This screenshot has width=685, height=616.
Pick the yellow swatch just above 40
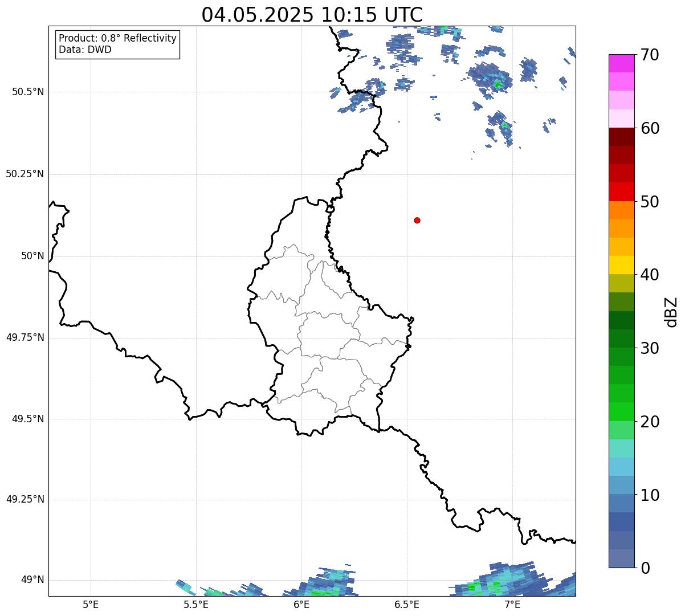pyautogui.click(x=621, y=265)
